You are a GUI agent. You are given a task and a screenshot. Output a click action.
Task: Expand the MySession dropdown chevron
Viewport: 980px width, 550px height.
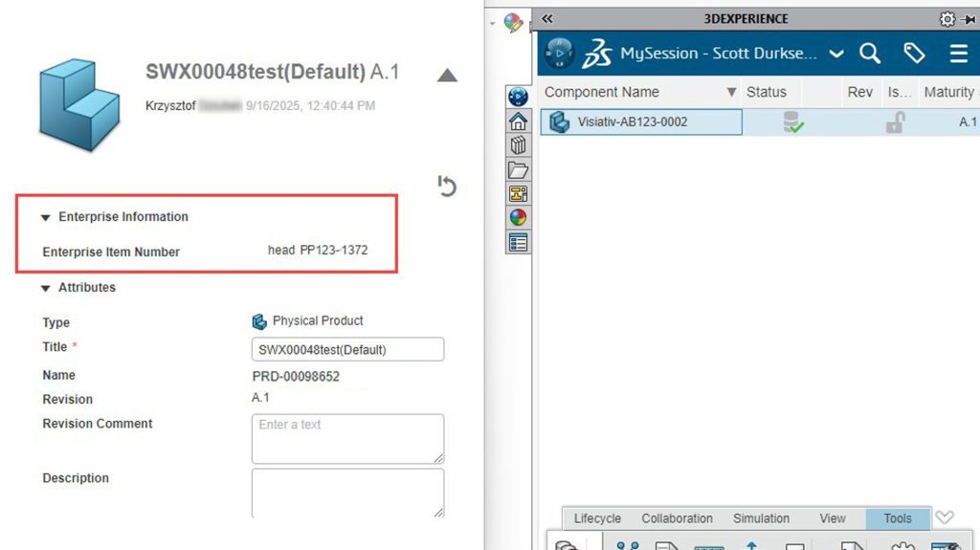(836, 54)
